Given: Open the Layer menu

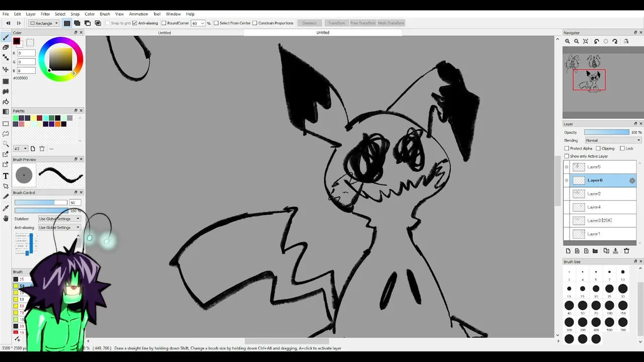Looking at the screenshot, I should point(31,14).
